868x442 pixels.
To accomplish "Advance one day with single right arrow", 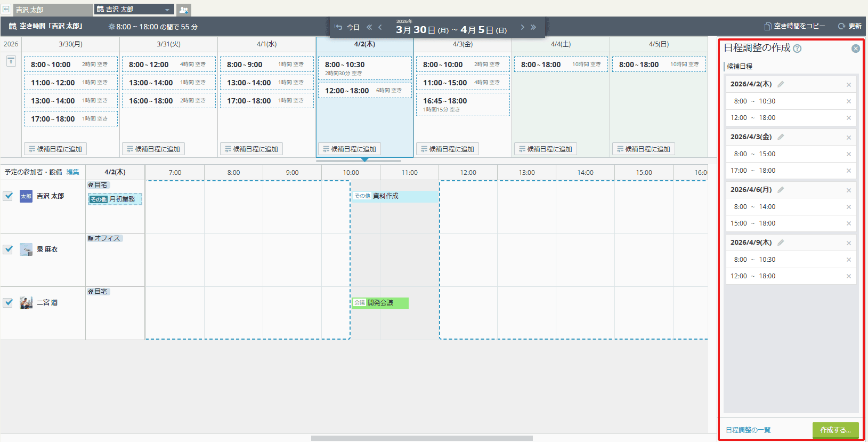I will 522,27.
